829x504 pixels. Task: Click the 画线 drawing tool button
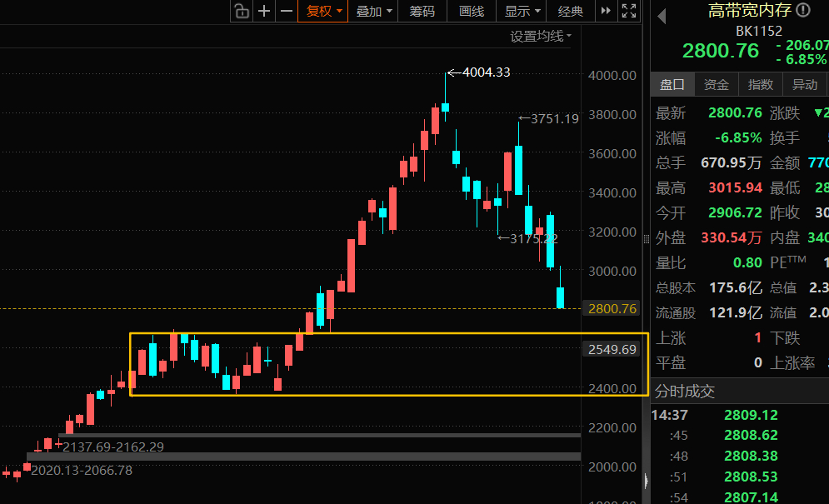pos(472,11)
